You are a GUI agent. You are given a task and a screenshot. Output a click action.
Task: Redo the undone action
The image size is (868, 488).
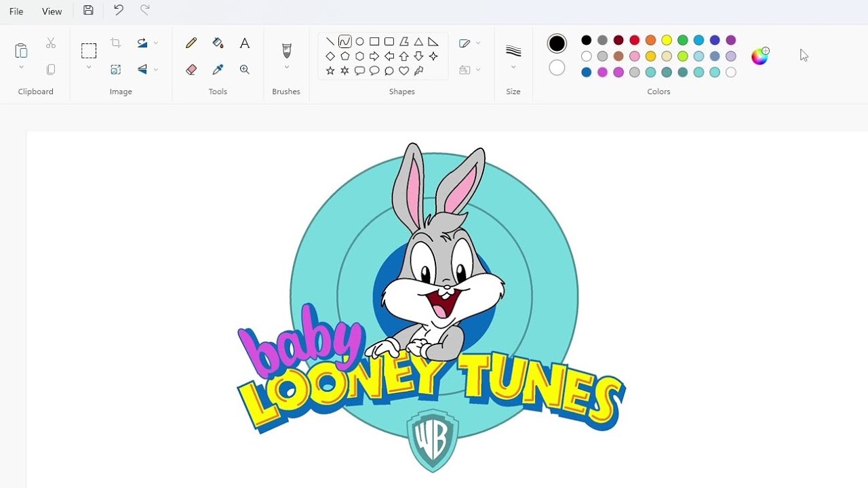[144, 10]
